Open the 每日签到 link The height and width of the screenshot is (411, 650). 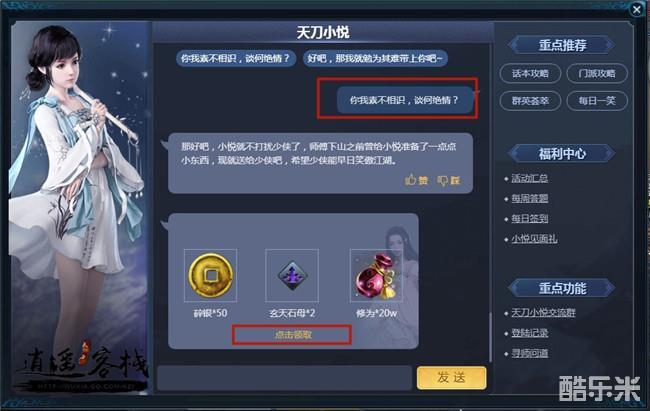[x=529, y=219]
